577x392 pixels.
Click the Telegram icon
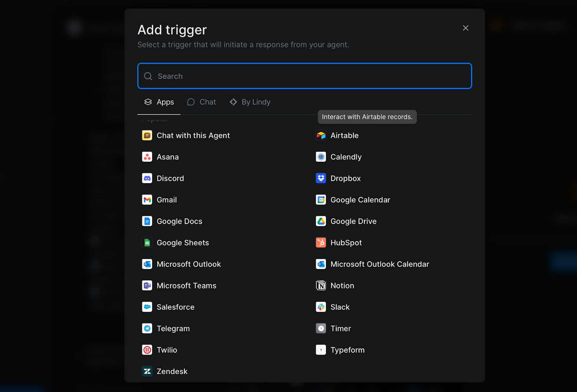pos(147,329)
